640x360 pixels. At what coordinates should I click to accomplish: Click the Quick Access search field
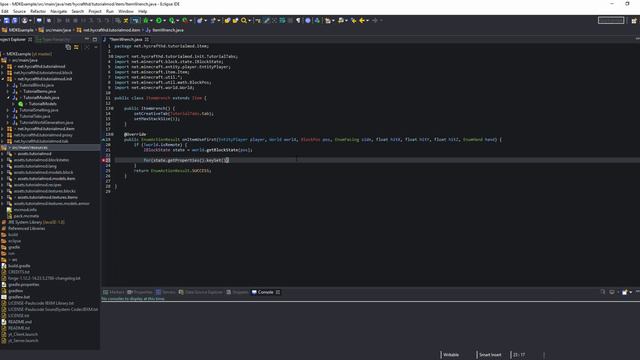coord(611,20)
